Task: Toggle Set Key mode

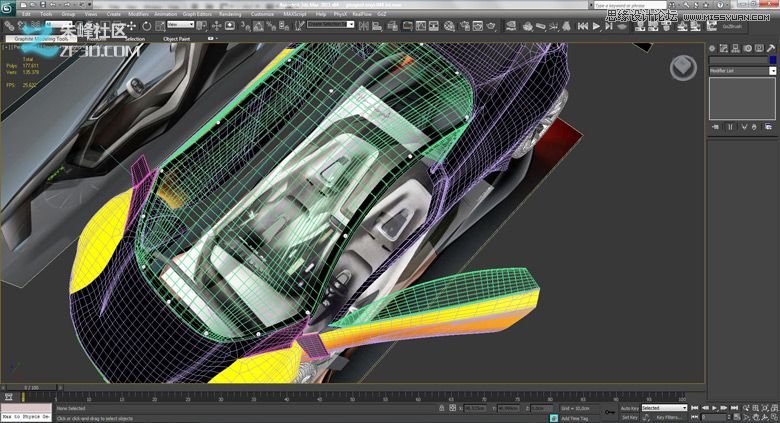Action: pyautogui.click(x=628, y=417)
